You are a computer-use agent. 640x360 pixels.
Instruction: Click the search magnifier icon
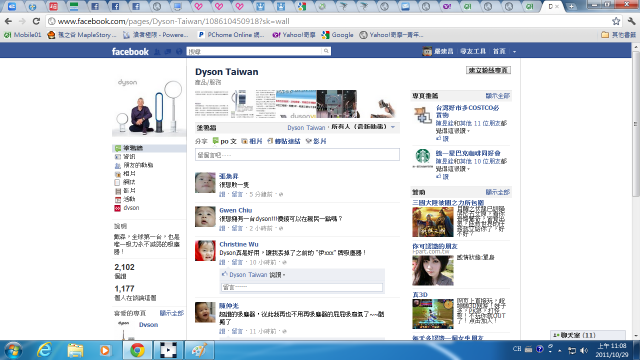pyautogui.click(x=326, y=51)
